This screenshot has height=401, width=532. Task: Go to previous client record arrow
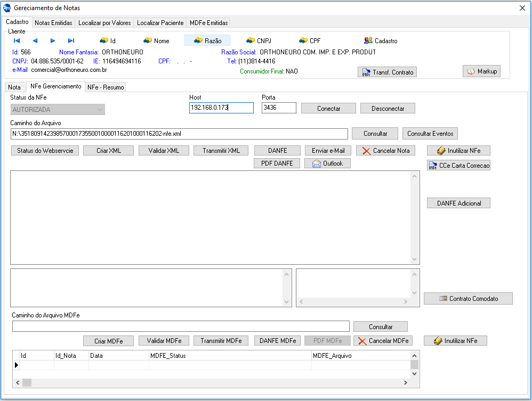[x=35, y=40]
